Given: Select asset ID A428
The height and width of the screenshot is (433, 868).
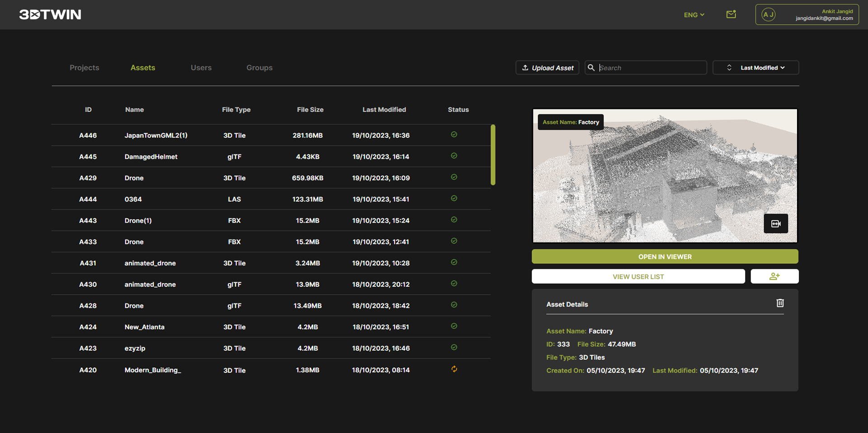Looking at the screenshot, I should point(88,305).
